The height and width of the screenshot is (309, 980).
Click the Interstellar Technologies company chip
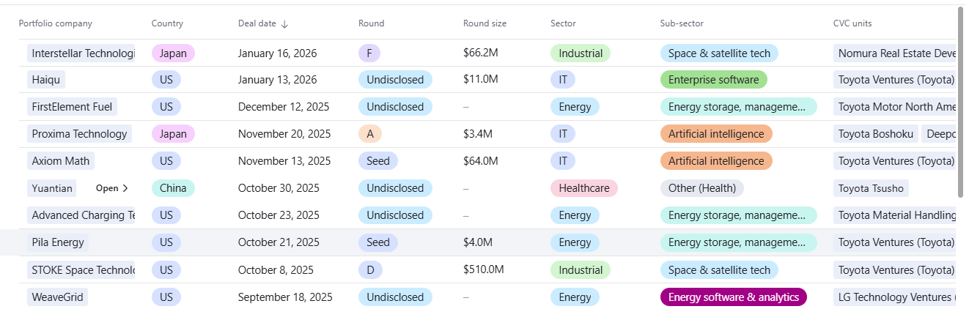[82, 53]
